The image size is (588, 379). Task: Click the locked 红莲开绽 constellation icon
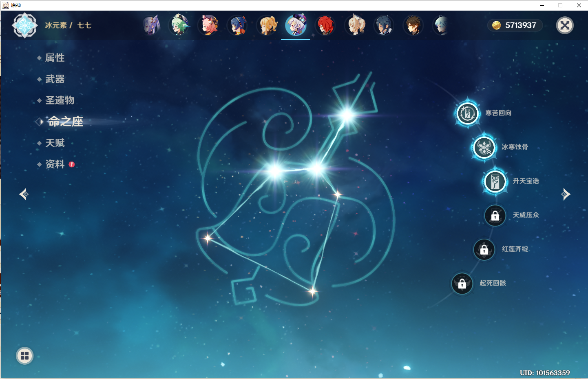484,249
